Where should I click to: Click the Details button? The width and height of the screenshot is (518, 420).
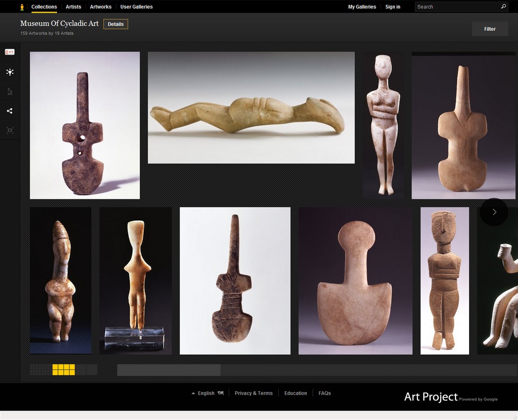[116, 24]
